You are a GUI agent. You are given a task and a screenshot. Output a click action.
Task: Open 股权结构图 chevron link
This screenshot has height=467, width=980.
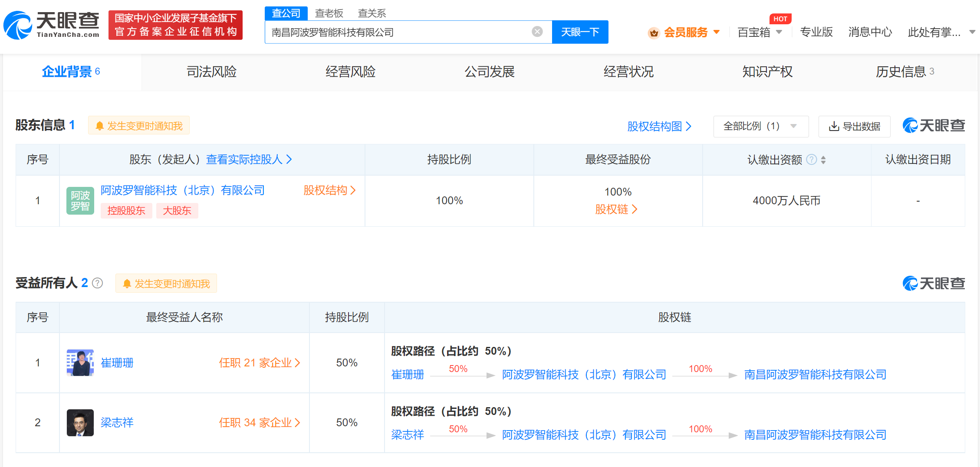pos(659,126)
